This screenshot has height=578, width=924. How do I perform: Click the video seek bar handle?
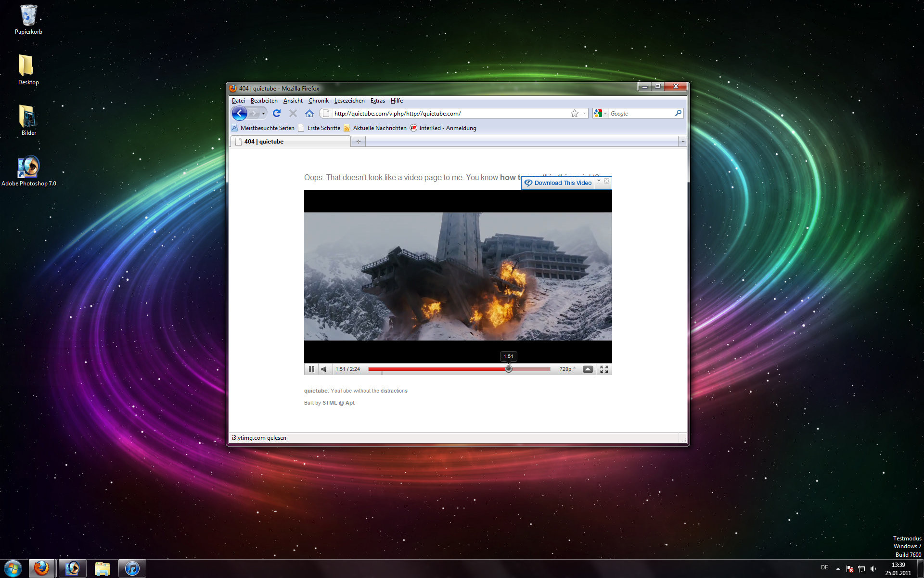click(509, 369)
